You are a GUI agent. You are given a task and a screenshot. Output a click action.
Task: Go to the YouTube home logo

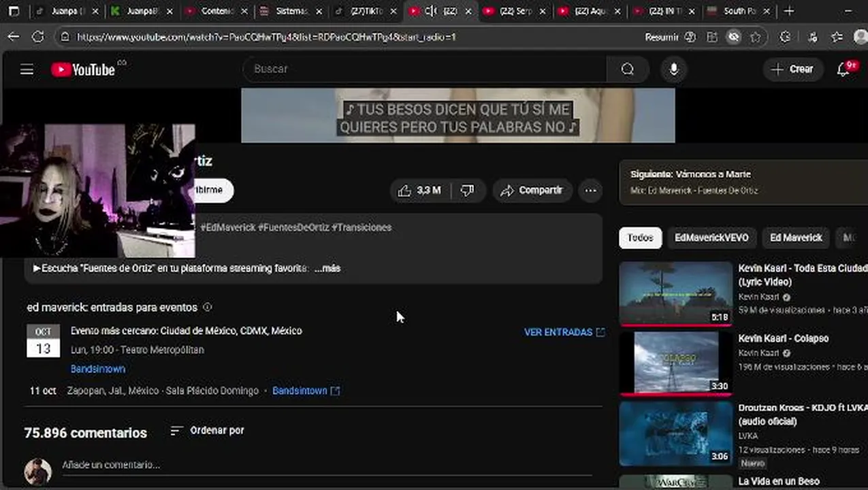83,69
